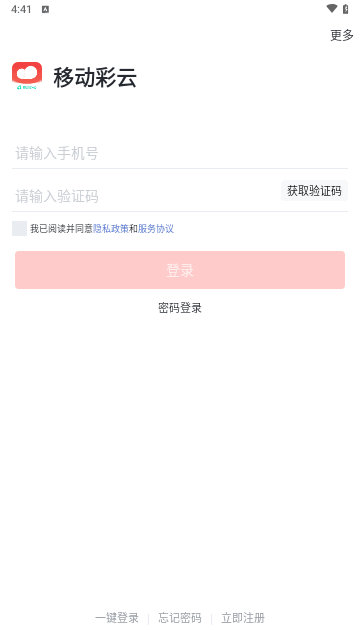Tap the battery status icon

click(346, 9)
